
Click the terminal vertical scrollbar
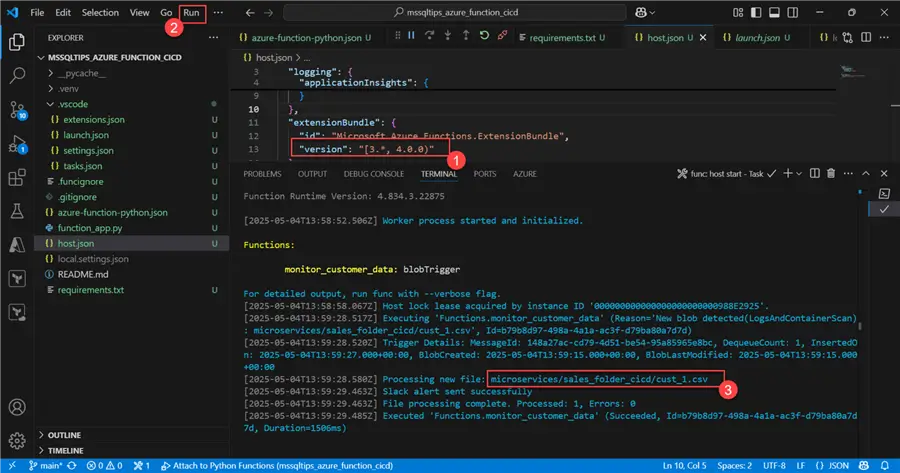click(860, 326)
